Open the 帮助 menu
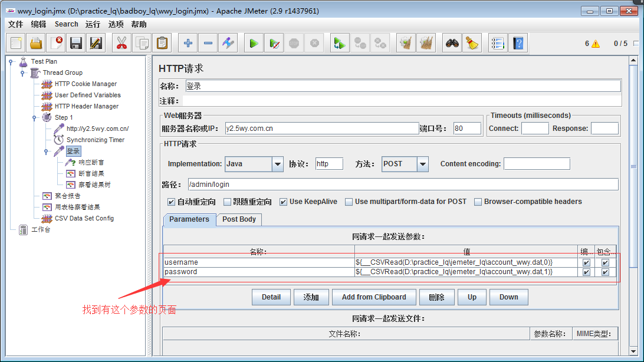 click(139, 24)
